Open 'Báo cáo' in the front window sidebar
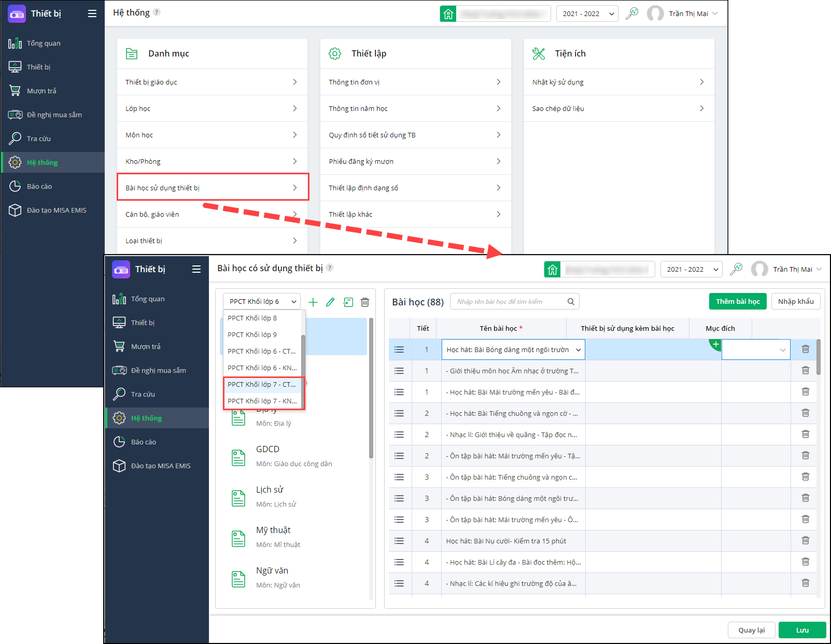The height and width of the screenshot is (644, 831). tap(157, 442)
